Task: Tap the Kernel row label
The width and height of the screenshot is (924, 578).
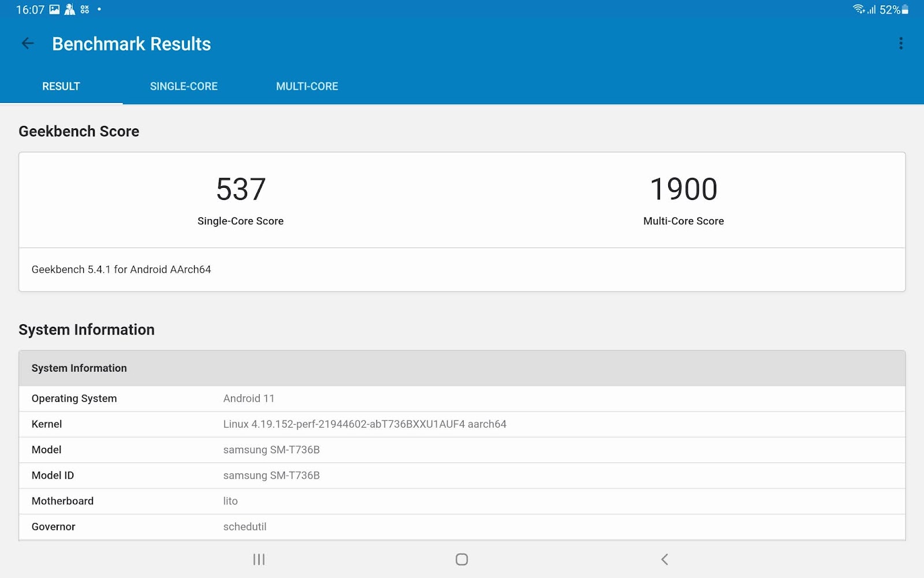Action: (x=47, y=424)
